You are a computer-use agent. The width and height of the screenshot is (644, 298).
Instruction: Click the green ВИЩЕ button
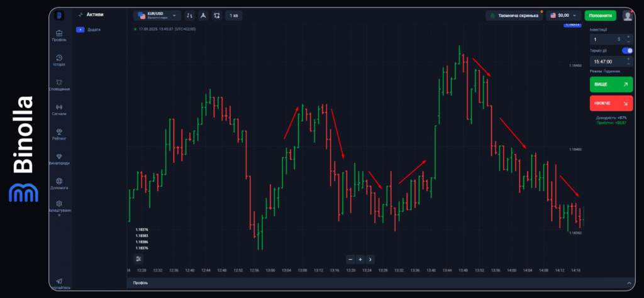pyautogui.click(x=611, y=84)
